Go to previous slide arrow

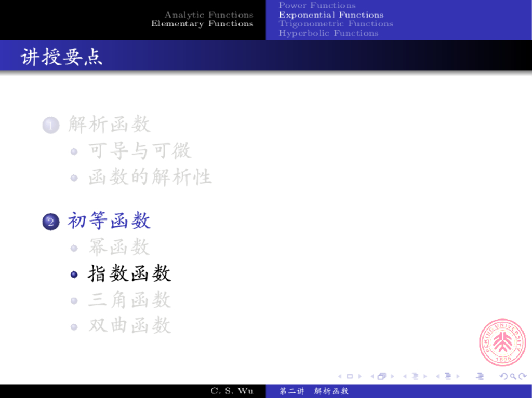point(340,376)
